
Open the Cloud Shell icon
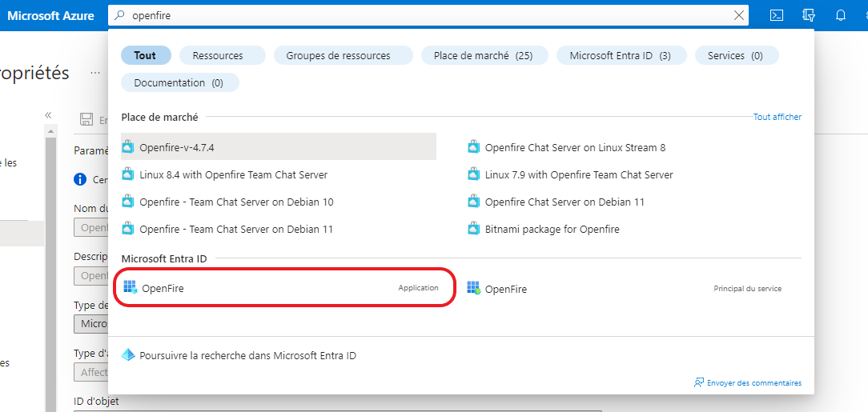tap(777, 15)
